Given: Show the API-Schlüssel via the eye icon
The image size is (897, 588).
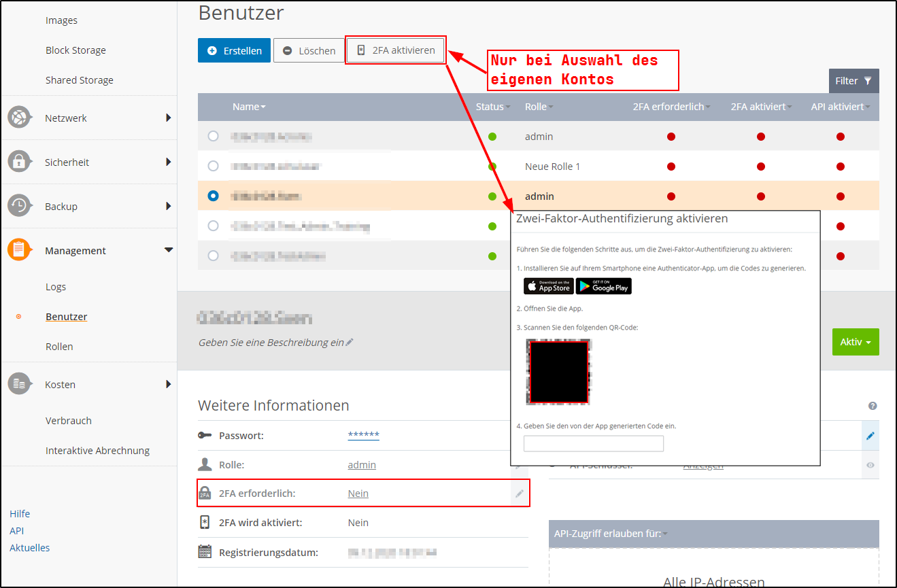Looking at the screenshot, I should tap(871, 464).
